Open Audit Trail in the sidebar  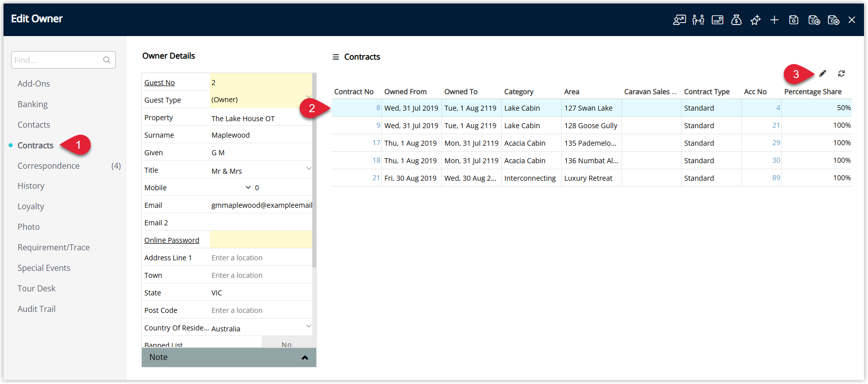pos(36,309)
